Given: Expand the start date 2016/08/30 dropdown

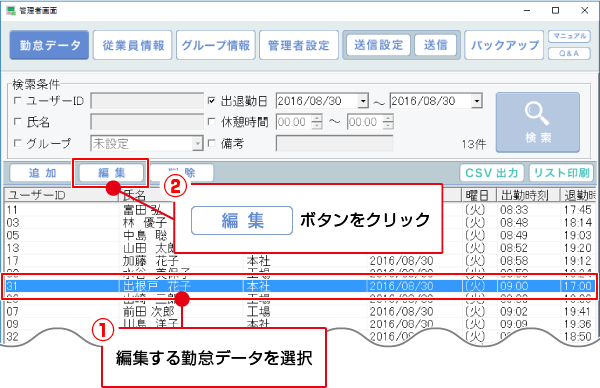Looking at the screenshot, I should (x=363, y=101).
